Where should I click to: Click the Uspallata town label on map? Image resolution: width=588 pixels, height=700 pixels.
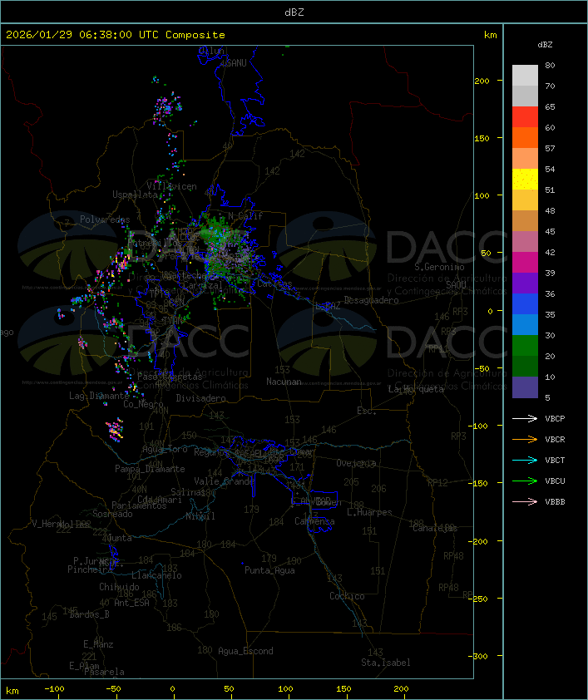tap(127, 195)
